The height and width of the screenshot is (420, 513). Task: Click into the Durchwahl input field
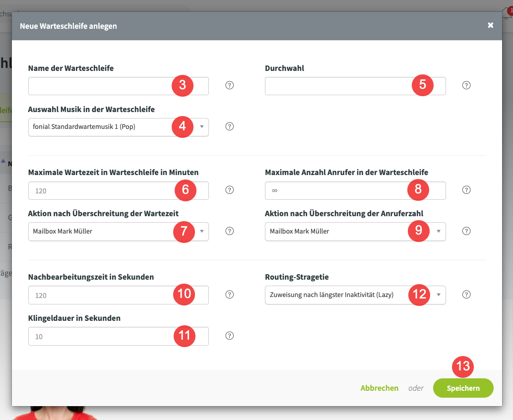[355, 86]
